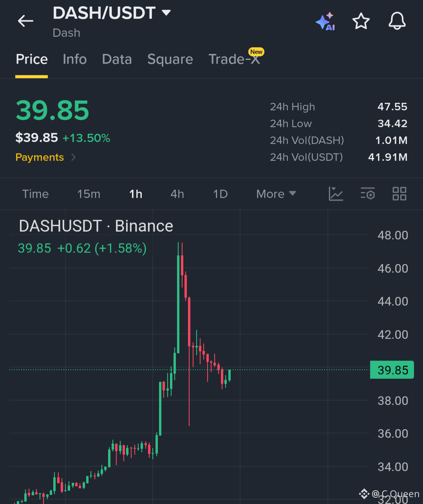Image resolution: width=423 pixels, height=504 pixels.
Task: Tap the large 39.85 price
Action: [x=52, y=110]
